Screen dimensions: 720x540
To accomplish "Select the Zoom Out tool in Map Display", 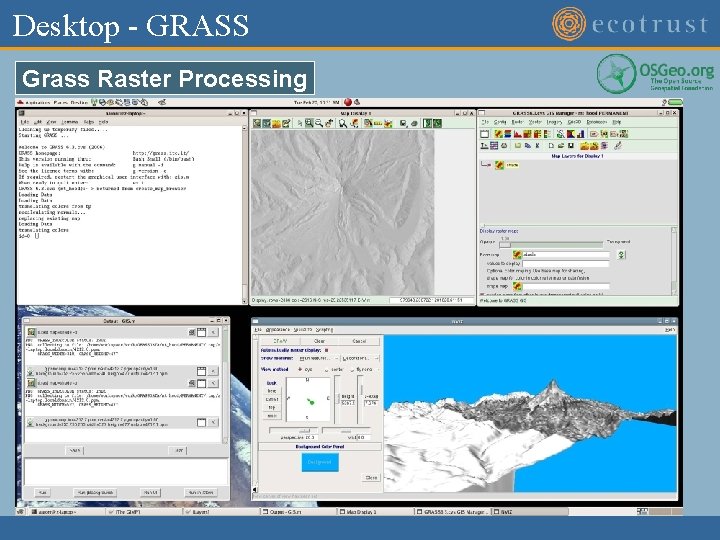I will pyautogui.click(x=319, y=123).
